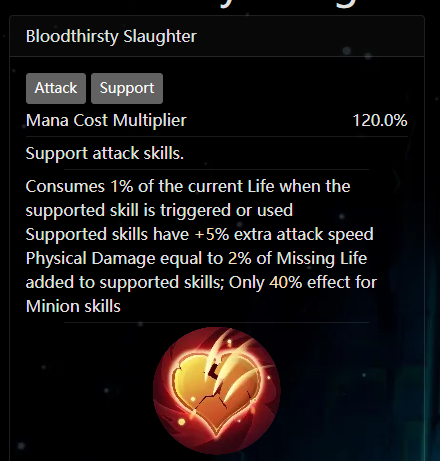The width and height of the screenshot is (440, 461).
Task: Select the Support tag
Action: coord(127,88)
